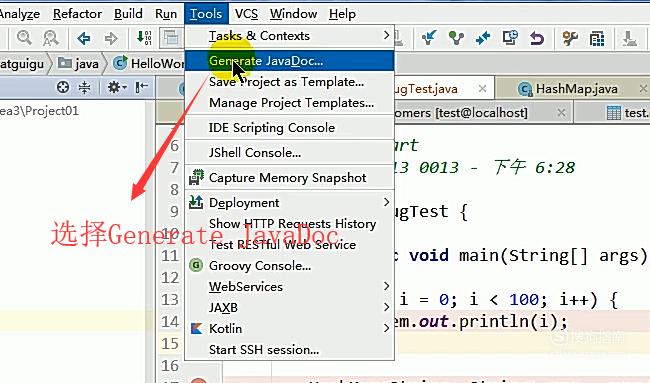Click the Compare changes blue arrows icon
The width and height of the screenshot is (650, 383).
(x=483, y=38)
